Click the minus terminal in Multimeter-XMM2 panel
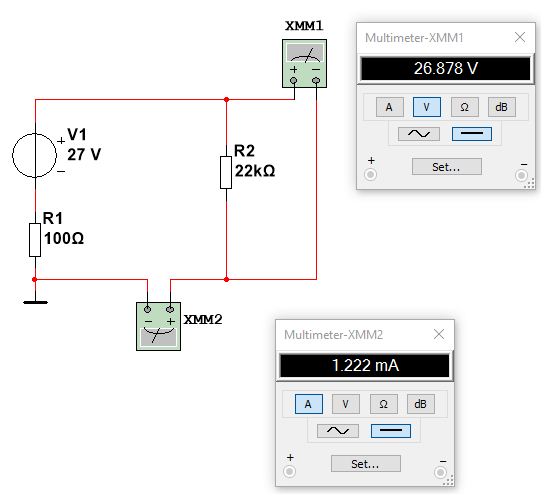Viewport: 541px width, 494px height. [x=440, y=472]
